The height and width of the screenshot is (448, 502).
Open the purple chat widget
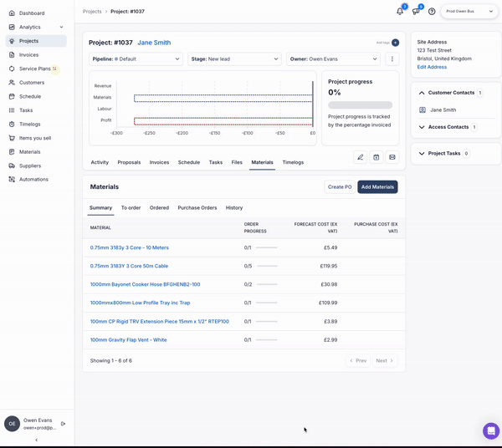point(490,430)
